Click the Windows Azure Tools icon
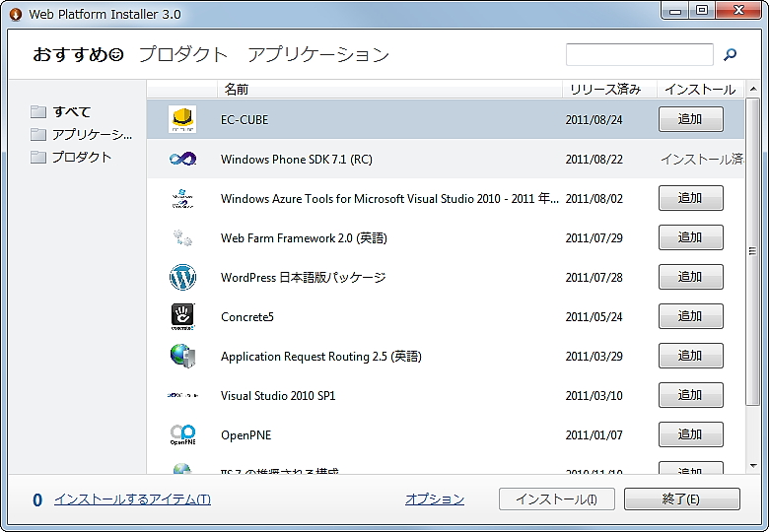 (x=183, y=198)
